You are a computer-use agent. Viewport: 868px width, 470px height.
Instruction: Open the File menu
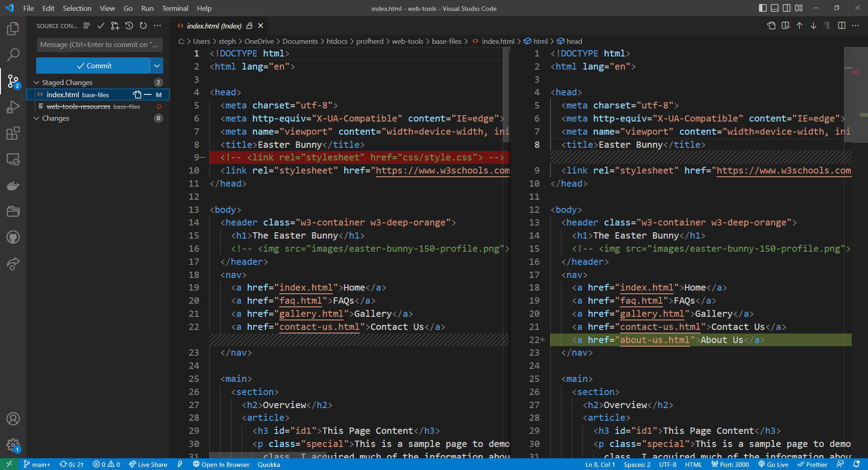[28, 8]
